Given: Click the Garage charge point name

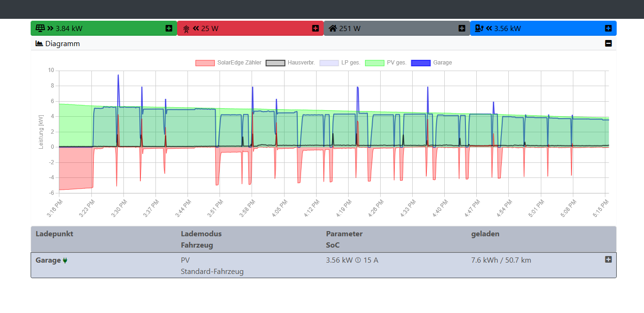Looking at the screenshot, I should [x=48, y=260].
